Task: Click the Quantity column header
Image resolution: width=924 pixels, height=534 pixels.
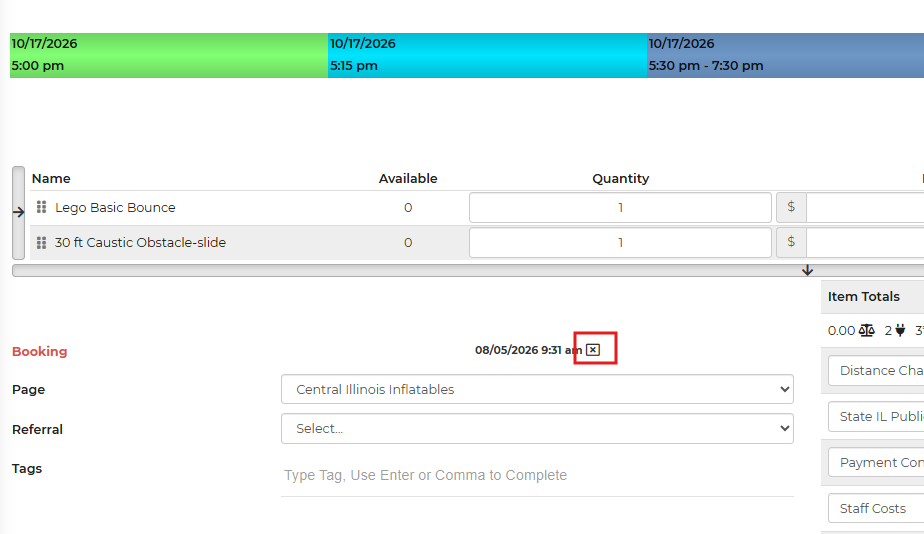Action: (x=621, y=179)
